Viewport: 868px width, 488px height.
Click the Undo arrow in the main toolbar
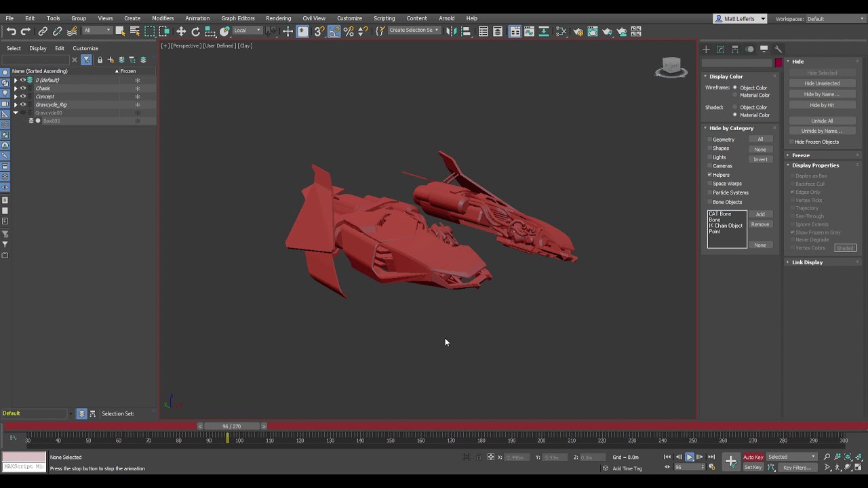12,31
